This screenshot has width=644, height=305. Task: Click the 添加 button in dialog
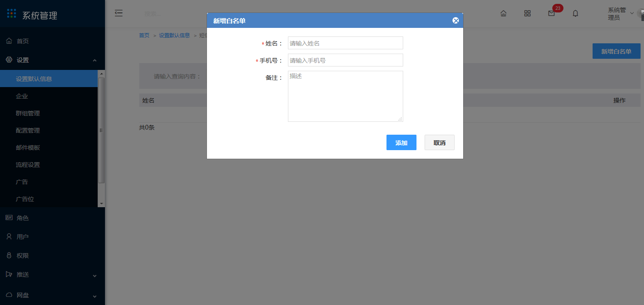point(401,142)
